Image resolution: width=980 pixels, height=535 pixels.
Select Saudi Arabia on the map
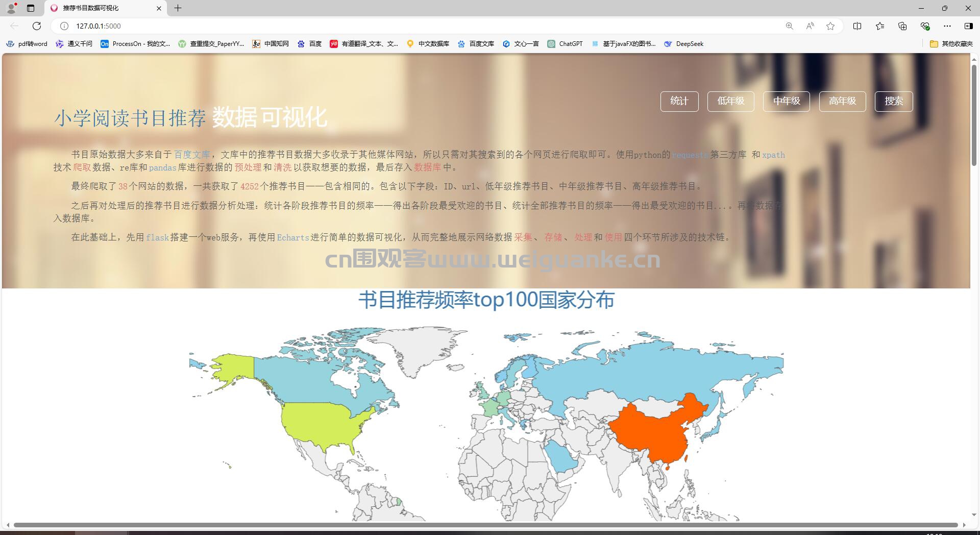tap(561, 456)
